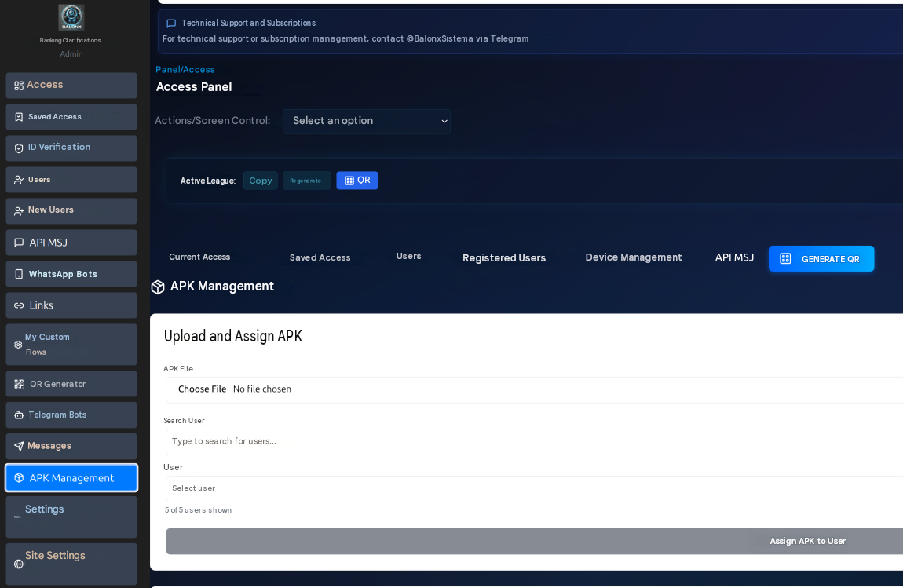Open Saved Access in the sidebar

click(x=71, y=117)
